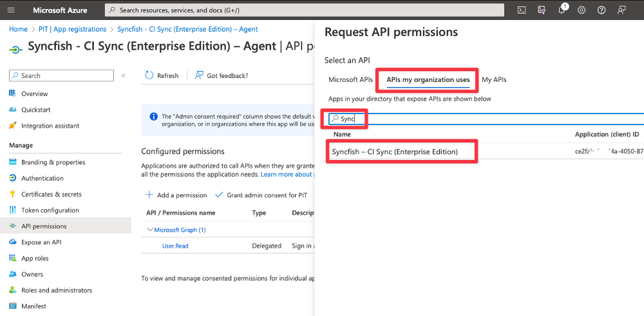Screen dimensions: 644x316
Task: Click the Integration assistant rocket icon
Action: [13, 126]
